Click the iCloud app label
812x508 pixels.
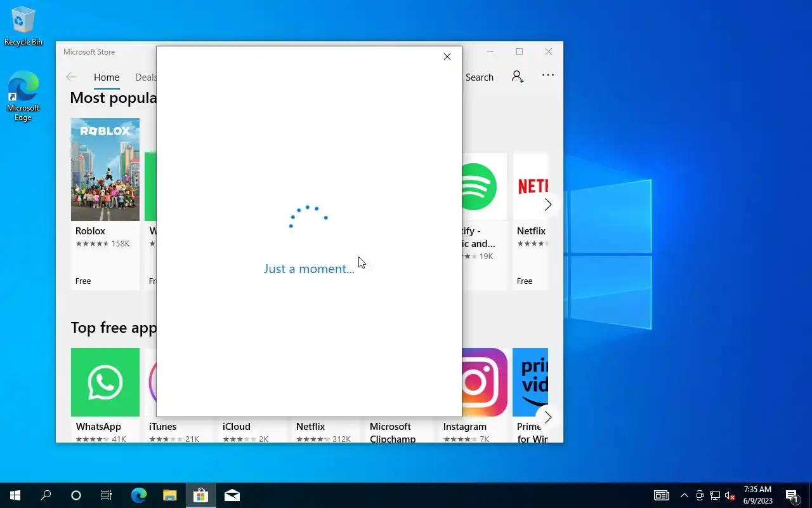tap(237, 427)
